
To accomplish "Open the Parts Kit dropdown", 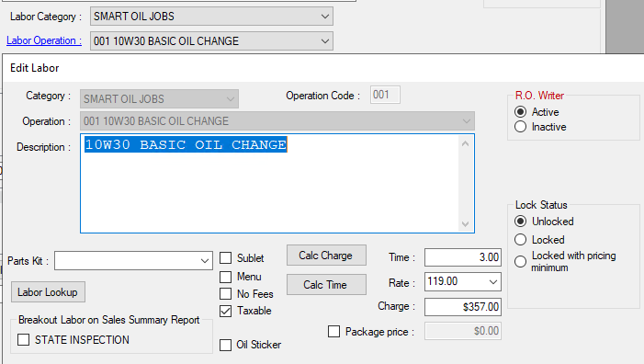I will pos(133,261).
